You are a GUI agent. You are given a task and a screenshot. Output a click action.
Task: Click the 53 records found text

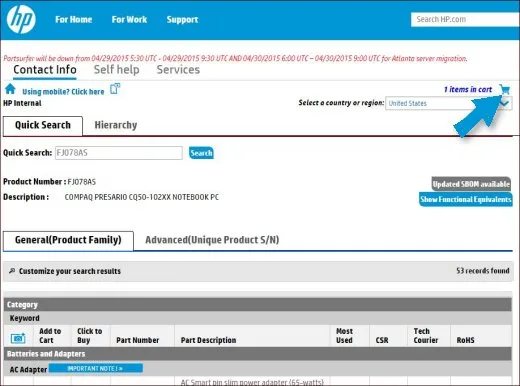click(483, 271)
